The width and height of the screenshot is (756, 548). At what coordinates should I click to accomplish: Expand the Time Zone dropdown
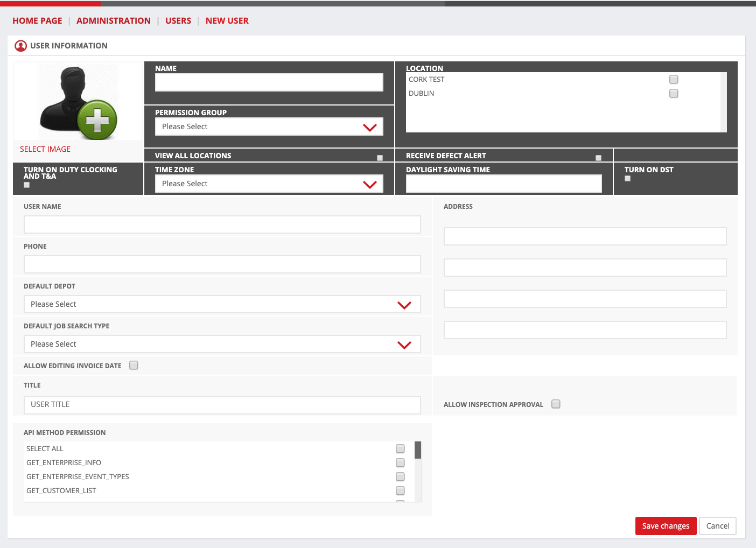(269, 184)
